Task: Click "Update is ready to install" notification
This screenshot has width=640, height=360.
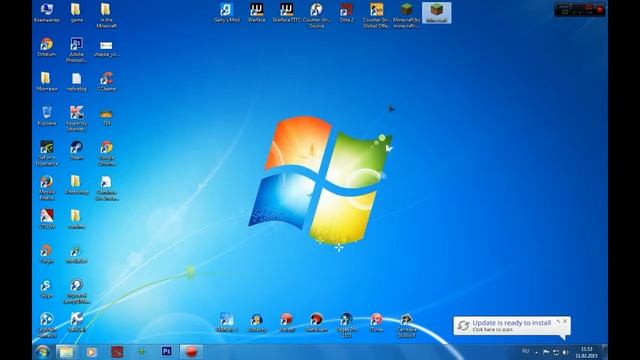Action: [x=511, y=322]
